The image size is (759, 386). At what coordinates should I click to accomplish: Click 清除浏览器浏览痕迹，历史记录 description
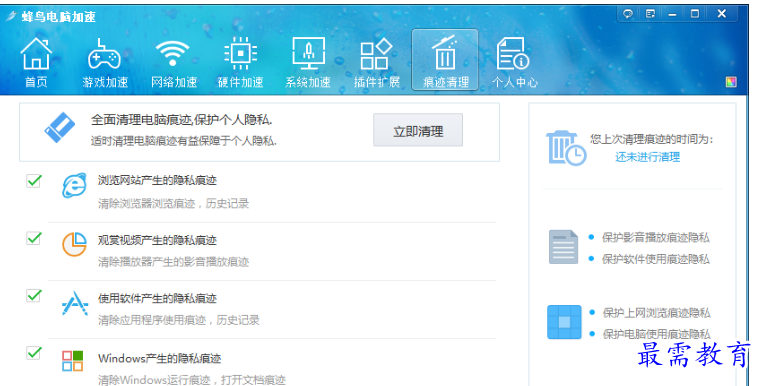173,203
